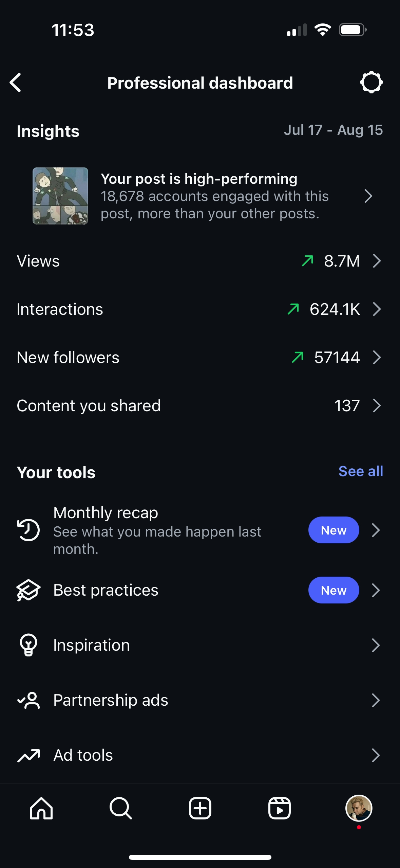The width and height of the screenshot is (400, 868).
Task: Open profile via avatar icon
Action: [359, 808]
